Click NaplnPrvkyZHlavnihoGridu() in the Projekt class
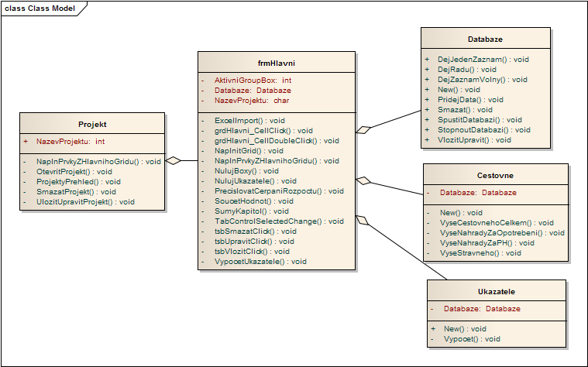 (x=98, y=162)
